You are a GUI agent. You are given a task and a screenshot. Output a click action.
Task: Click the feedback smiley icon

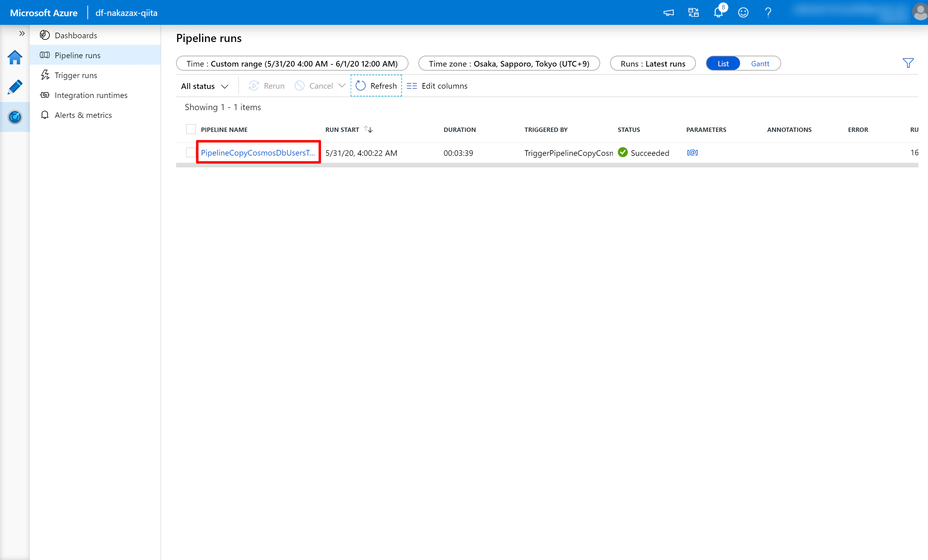(x=743, y=12)
